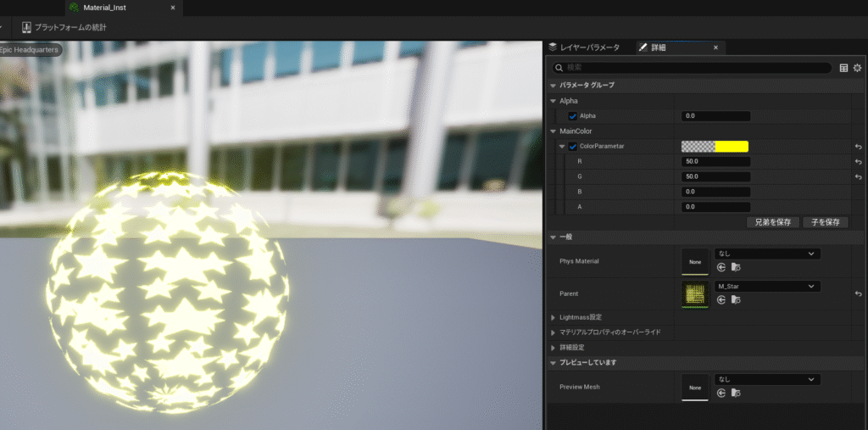
Task: Collapse the ColorParametar channel rows
Action: 562,146
